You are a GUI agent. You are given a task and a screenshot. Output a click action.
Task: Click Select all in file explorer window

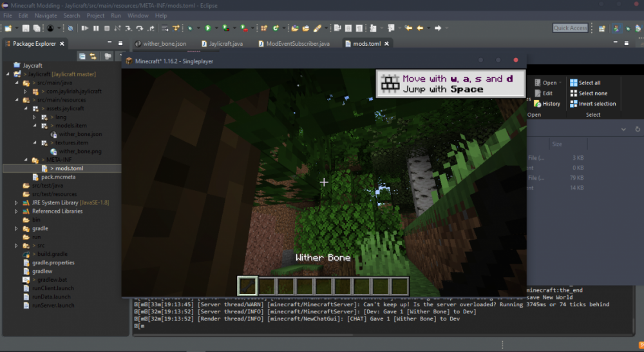[x=585, y=83]
